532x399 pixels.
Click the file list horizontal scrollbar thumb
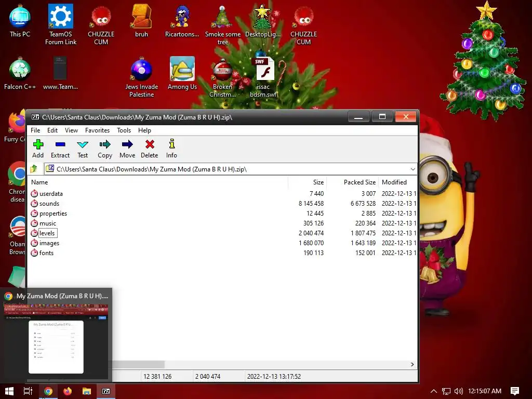point(138,364)
